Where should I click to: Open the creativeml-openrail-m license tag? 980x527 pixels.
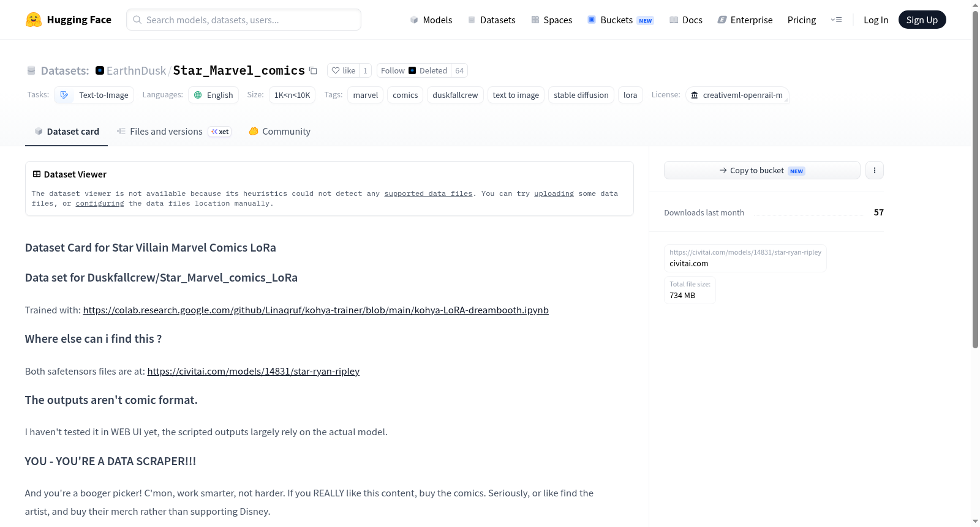(x=737, y=95)
